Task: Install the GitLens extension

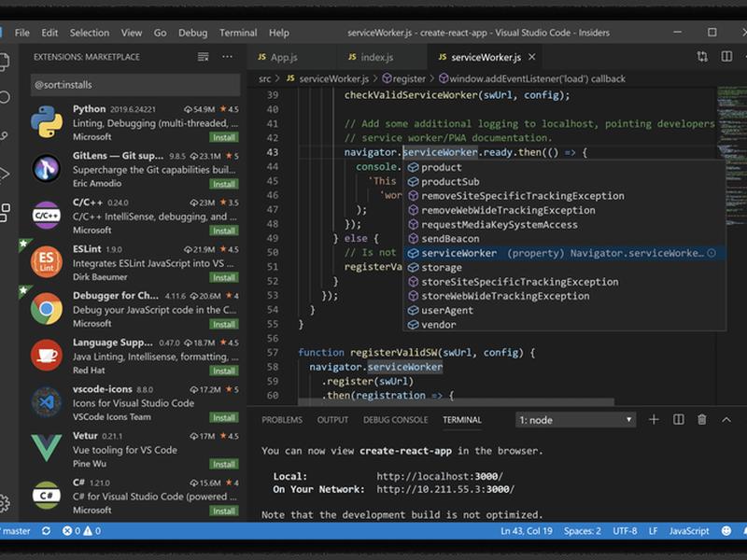Action: 224,184
